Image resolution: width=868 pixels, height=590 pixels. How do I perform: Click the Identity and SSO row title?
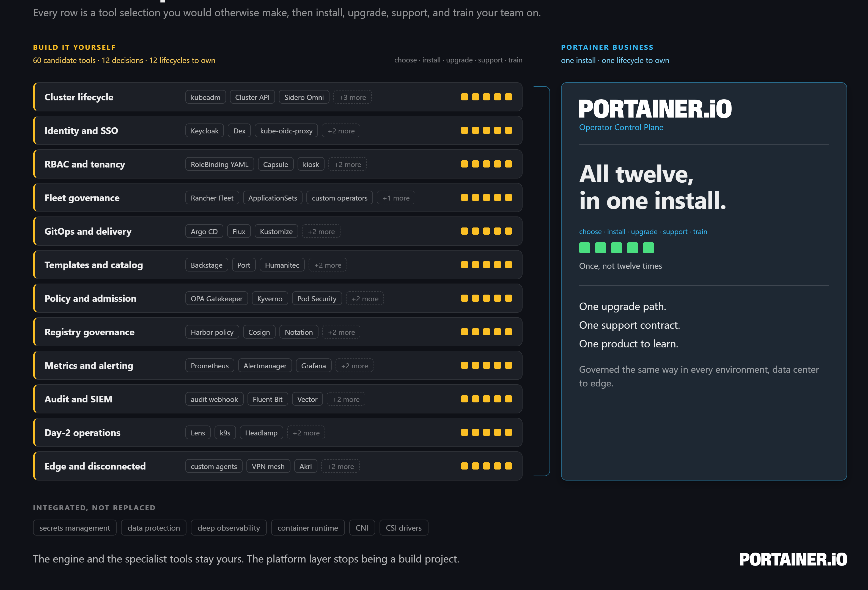tap(81, 131)
